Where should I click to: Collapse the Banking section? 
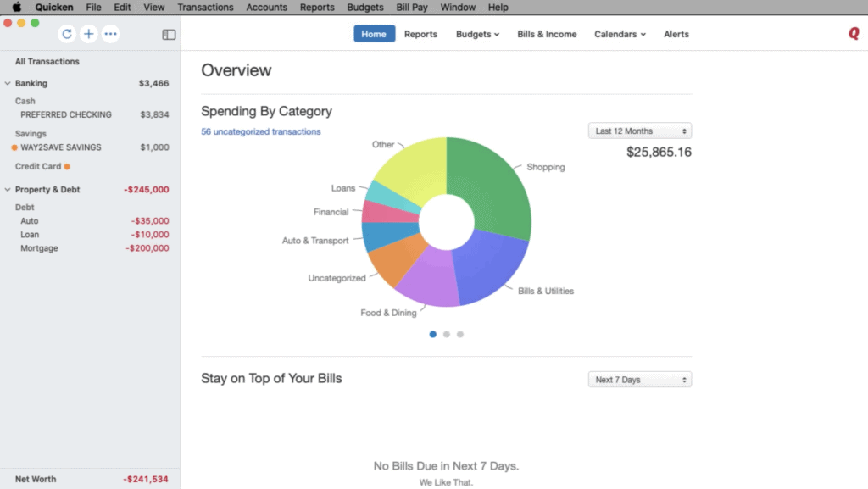[x=8, y=84]
